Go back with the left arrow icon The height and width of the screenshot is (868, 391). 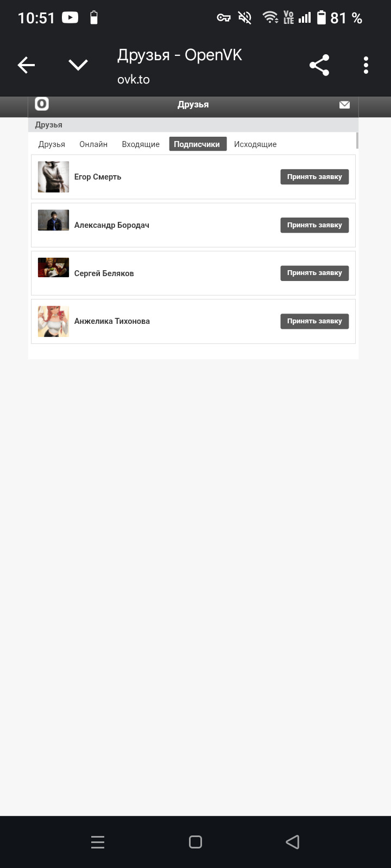click(x=26, y=65)
